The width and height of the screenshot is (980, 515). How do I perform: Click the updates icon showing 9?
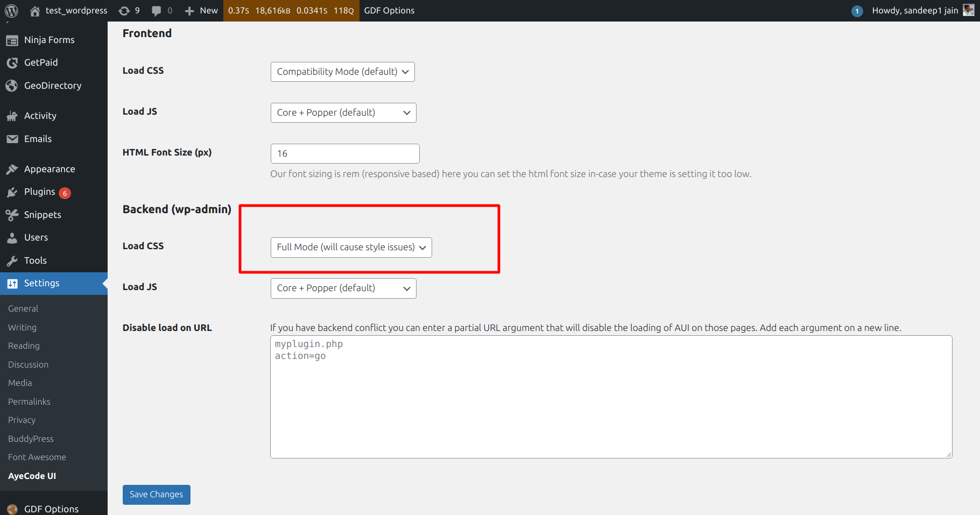click(124, 11)
